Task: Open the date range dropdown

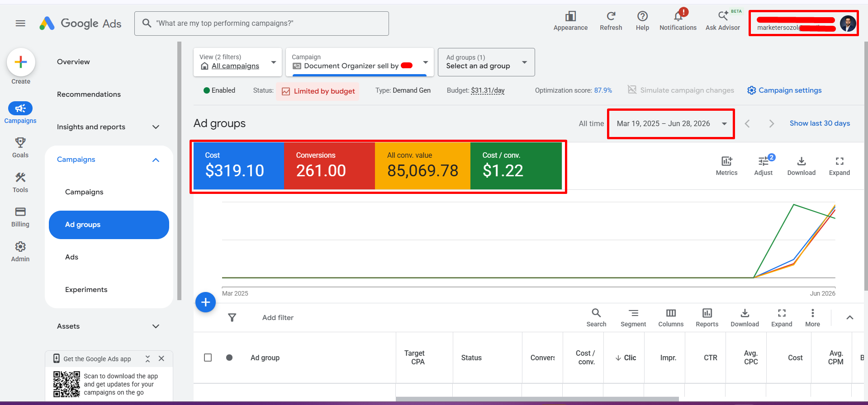Action: click(671, 123)
